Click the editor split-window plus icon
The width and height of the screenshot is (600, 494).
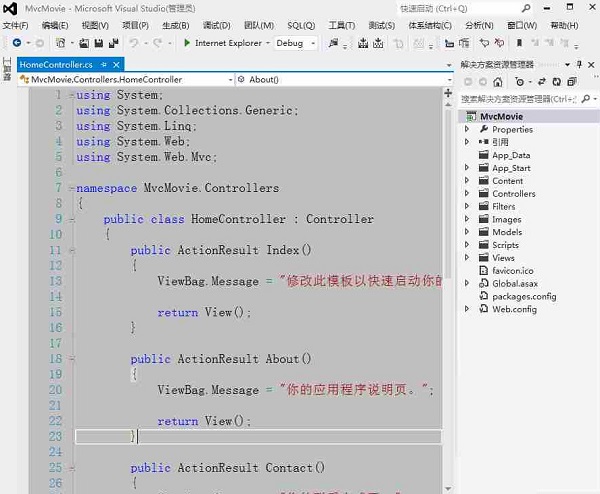(448, 93)
